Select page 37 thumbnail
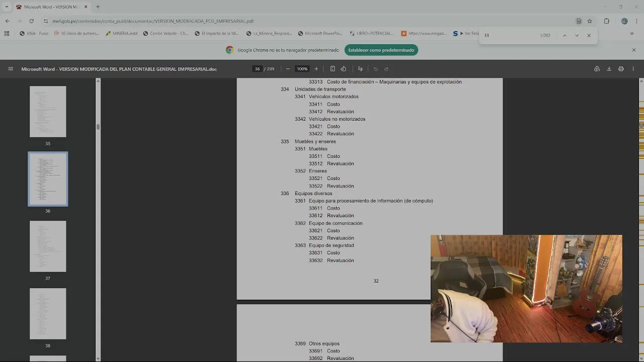This screenshot has width=644, height=362. (x=48, y=246)
